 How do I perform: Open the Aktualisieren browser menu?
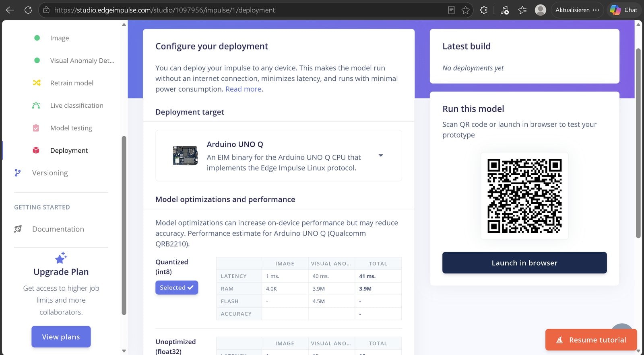click(577, 10)
